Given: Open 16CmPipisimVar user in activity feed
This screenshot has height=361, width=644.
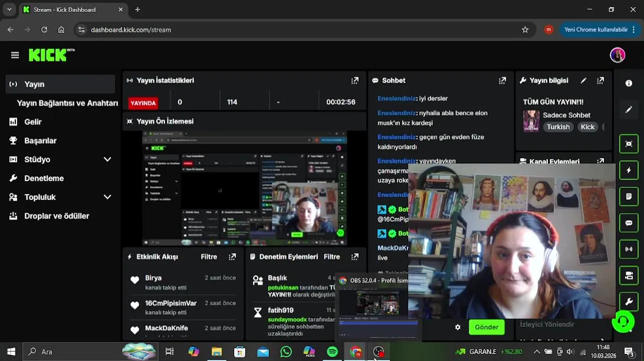Looking at the screenshot, I should 171,303.
